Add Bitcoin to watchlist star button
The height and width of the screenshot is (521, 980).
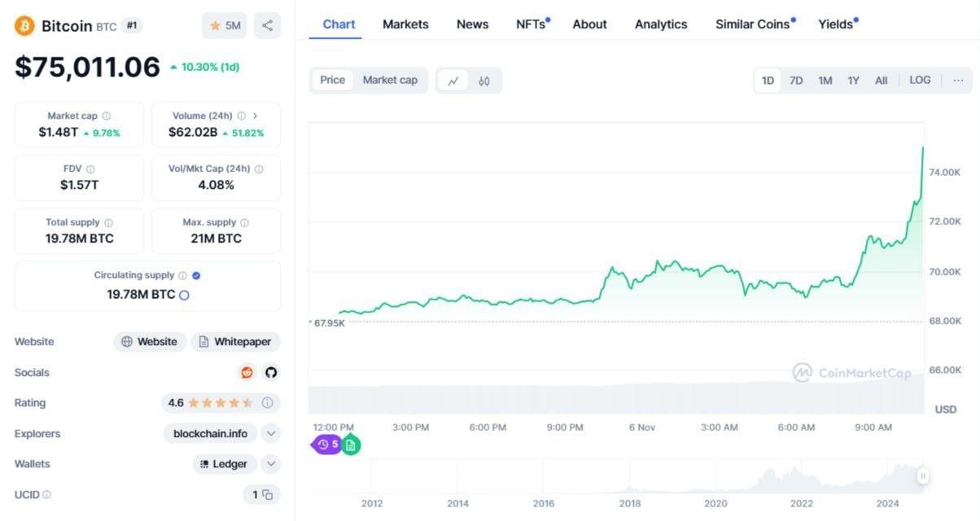(x=225, y=25)
